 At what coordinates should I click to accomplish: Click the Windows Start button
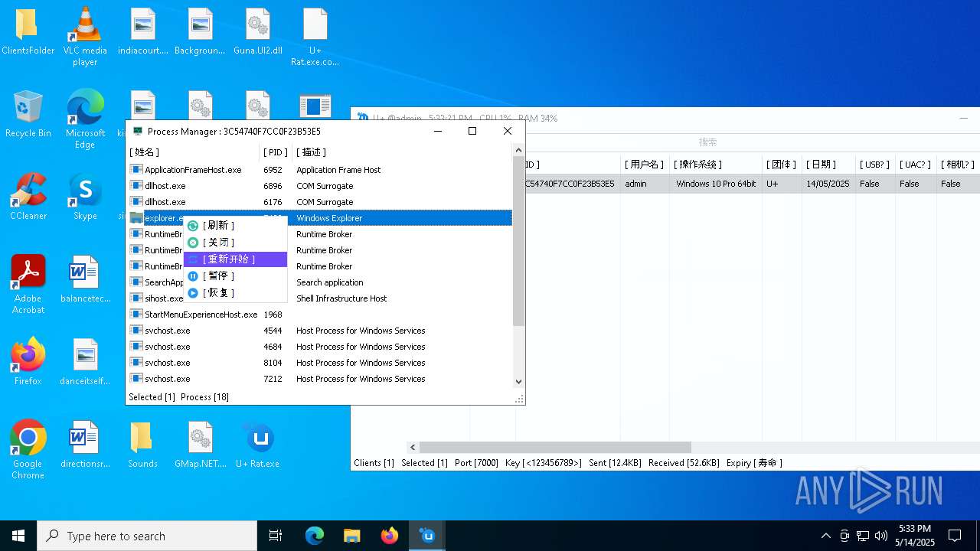18,536
